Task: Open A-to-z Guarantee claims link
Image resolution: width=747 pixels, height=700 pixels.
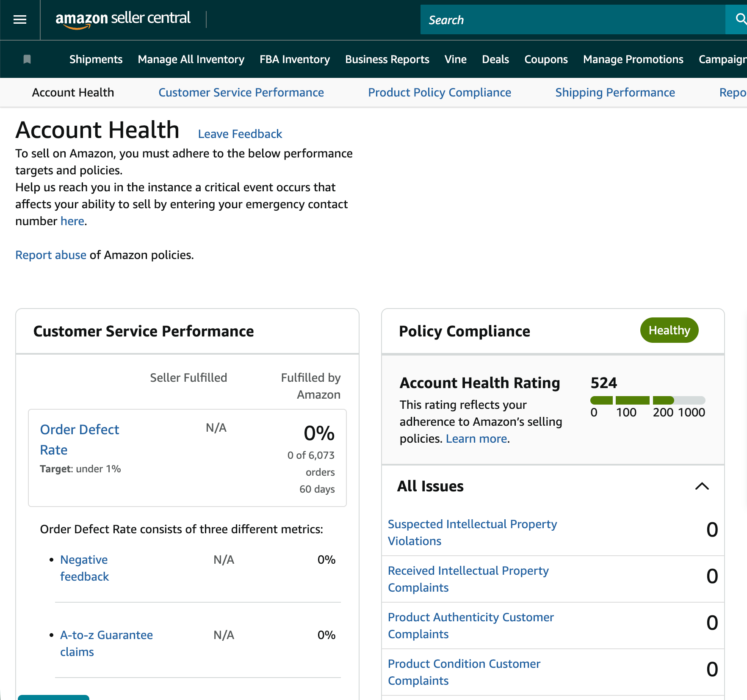Action: 106,643
